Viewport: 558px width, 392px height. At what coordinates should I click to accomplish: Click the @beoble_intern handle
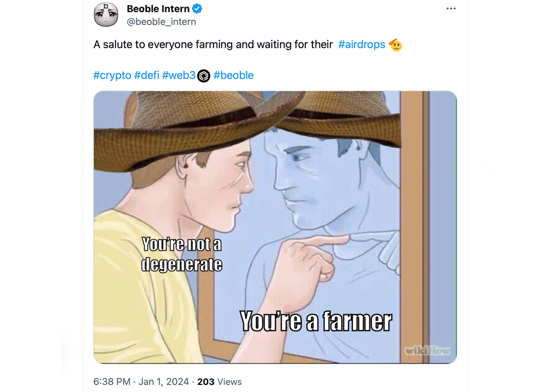click(161, 22)
